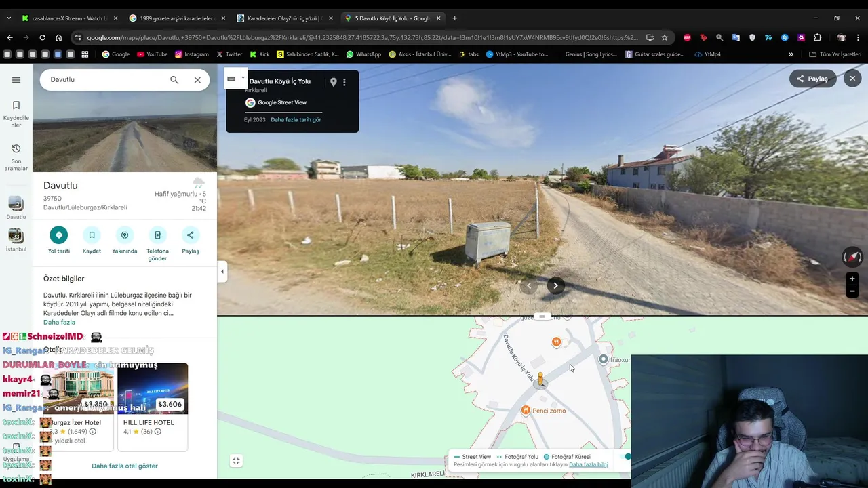Open three-dot menu in Street View card

344,82
